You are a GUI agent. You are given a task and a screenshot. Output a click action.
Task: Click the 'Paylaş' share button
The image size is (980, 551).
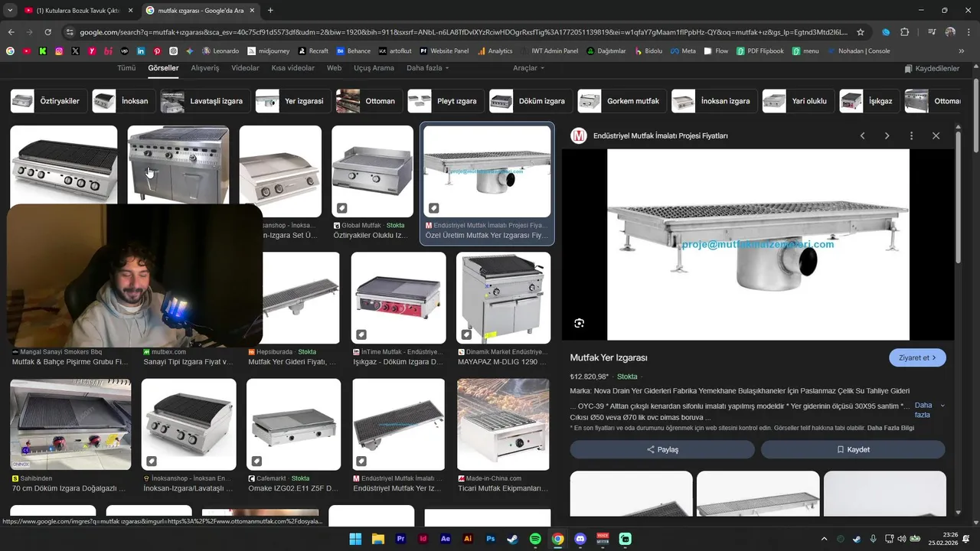[x=662, y=449]
